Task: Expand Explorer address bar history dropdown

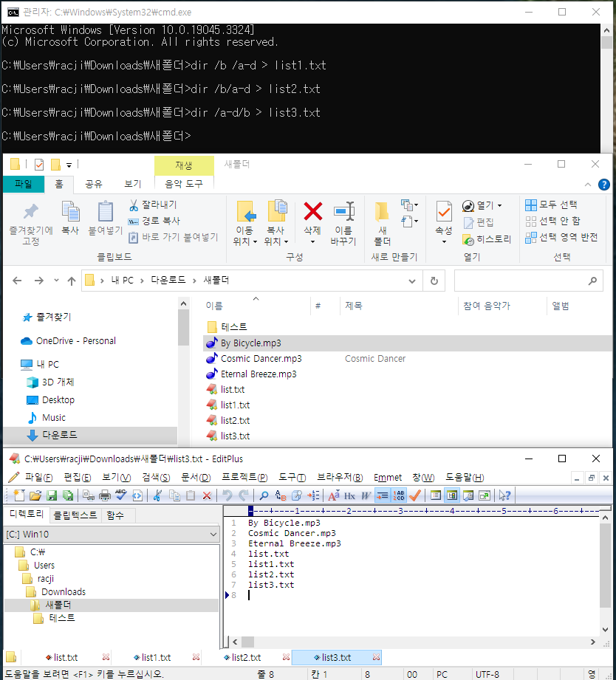Action: [x=412, y=281]
